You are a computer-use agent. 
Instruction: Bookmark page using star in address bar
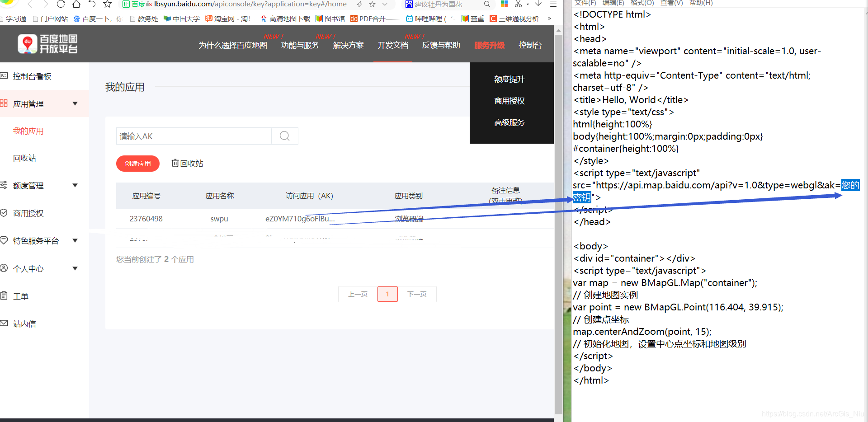point(372,4)
